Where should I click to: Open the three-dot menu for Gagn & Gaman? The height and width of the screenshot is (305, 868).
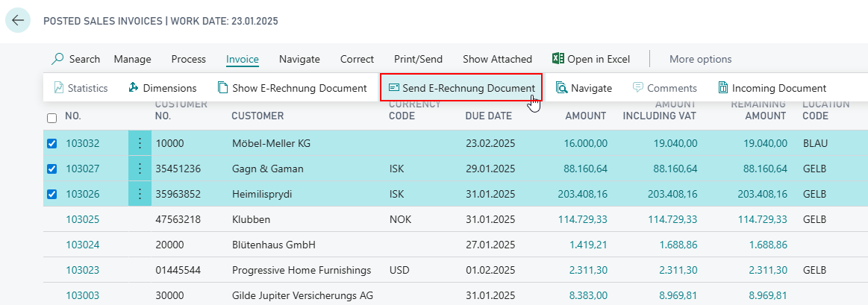(x=139, y=169)
